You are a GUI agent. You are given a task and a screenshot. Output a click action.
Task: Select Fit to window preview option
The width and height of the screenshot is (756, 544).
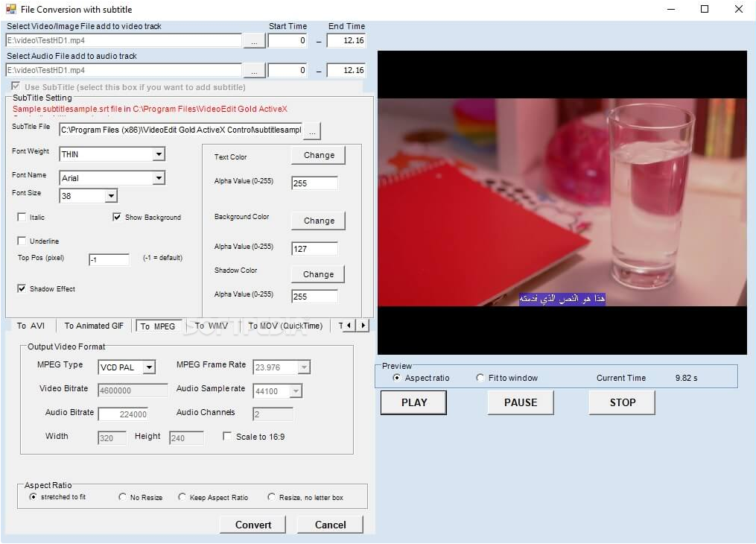[480, 378]
